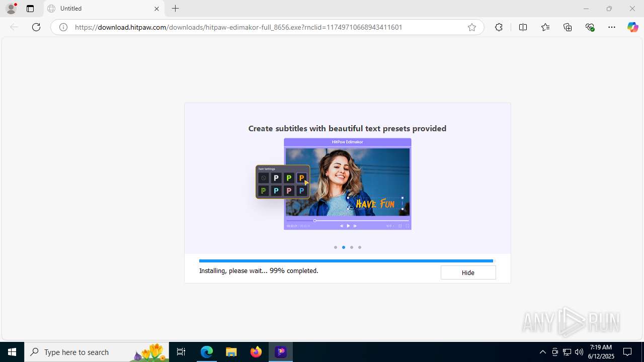Add this page to favorites star
This screenshot has height=362, width=644.
(x=472, y=27)
